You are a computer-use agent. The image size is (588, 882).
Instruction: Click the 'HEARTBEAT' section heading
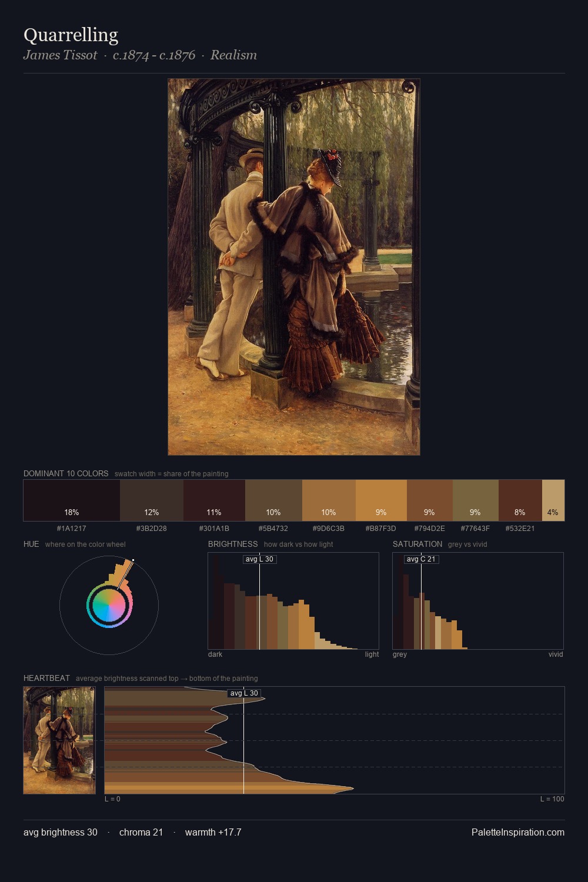[46, 678]
